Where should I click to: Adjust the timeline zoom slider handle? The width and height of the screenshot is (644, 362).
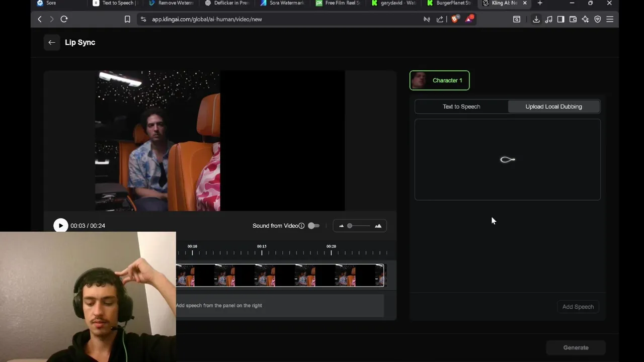click(x=350, y=226)
